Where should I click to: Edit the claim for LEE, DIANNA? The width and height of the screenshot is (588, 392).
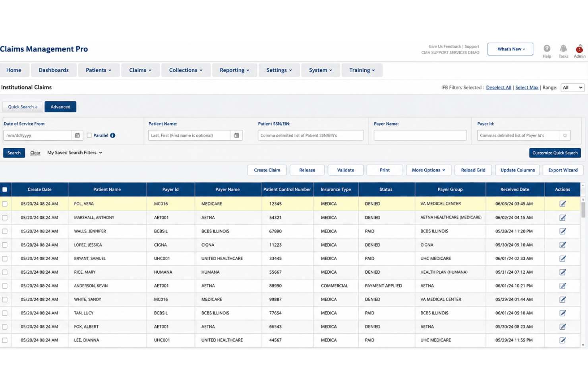point(563,340)
